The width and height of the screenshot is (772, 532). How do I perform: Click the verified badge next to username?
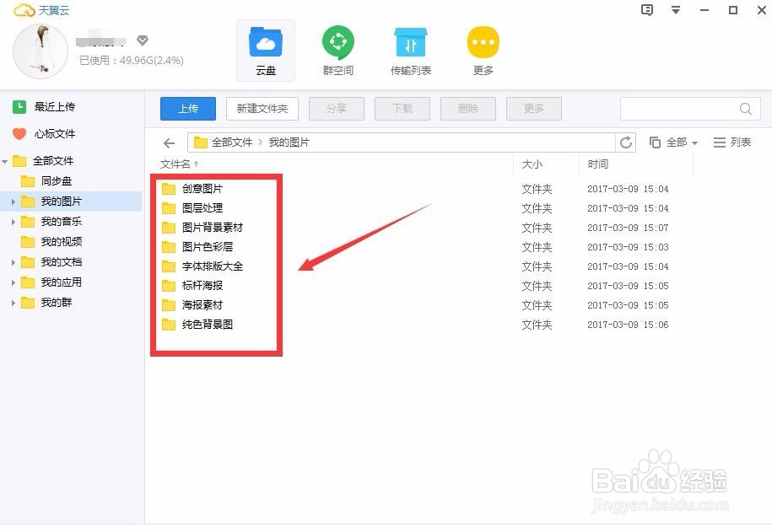[142, 39]
